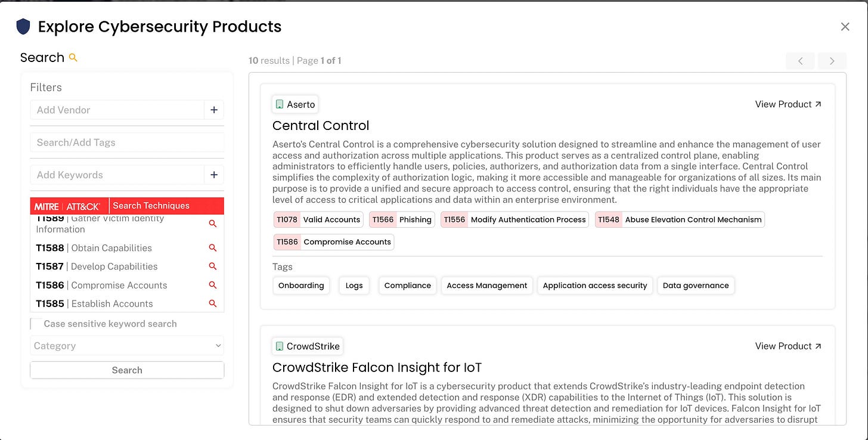Image resolution: width=868 pixels, height=440 pixels.
Task: Open View Product link for Central Control
Action: pyautogui.click(x=788, y=104)
